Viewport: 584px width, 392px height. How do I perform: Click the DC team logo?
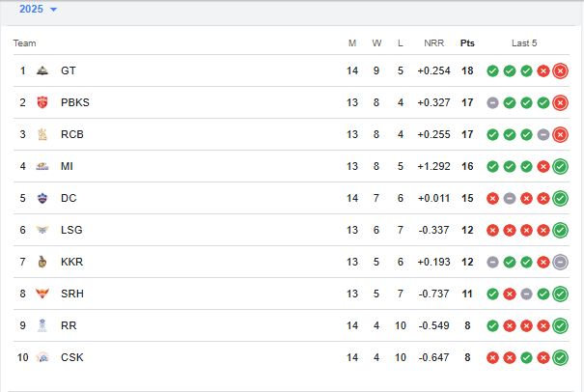click(42, 198)
